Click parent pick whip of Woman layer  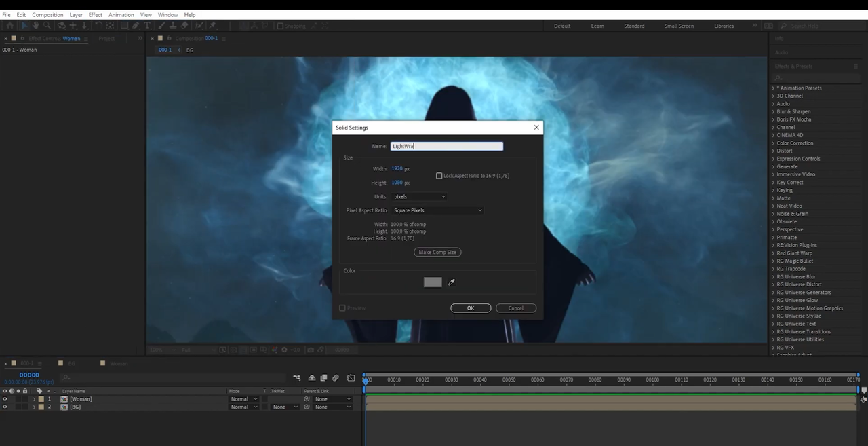(307, 398)
